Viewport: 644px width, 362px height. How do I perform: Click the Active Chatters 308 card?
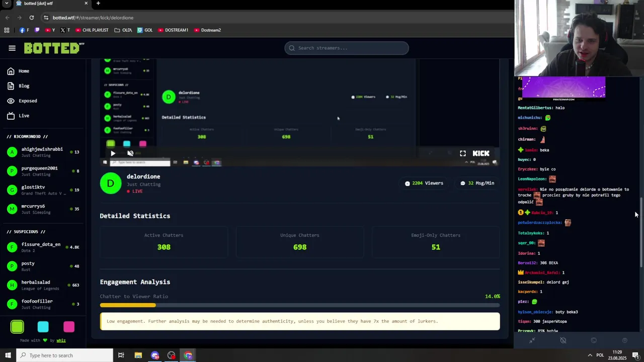pyautogui.click(x=164, y=242)
